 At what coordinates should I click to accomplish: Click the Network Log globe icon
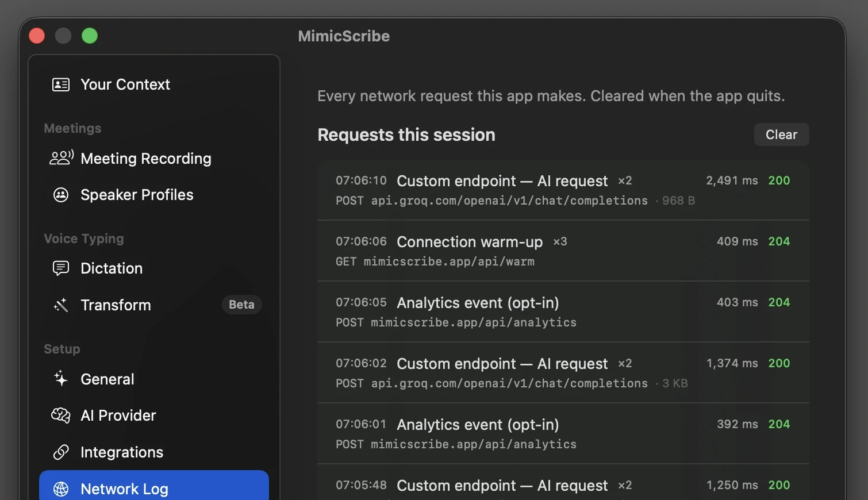pyautogui.click(x=61, y=489)
